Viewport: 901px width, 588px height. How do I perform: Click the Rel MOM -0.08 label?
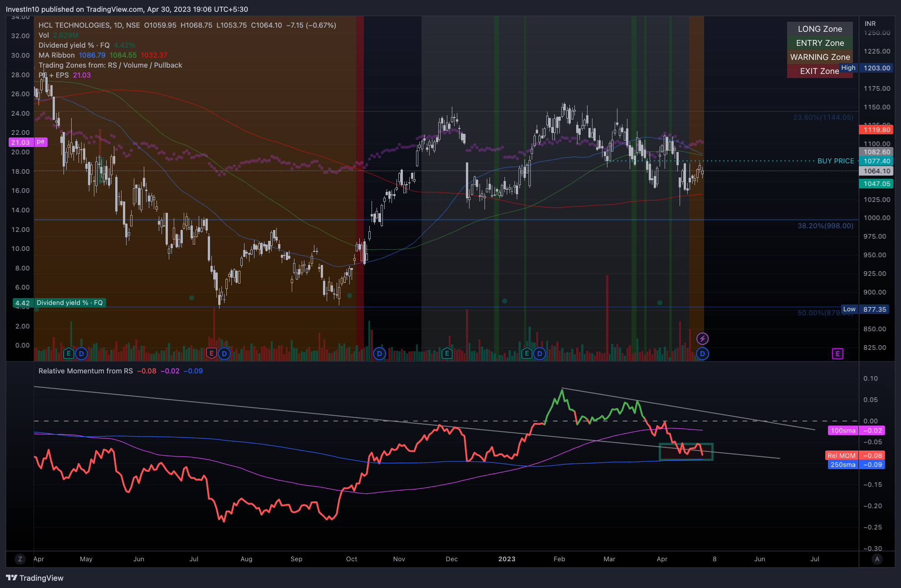pos(855,456)
